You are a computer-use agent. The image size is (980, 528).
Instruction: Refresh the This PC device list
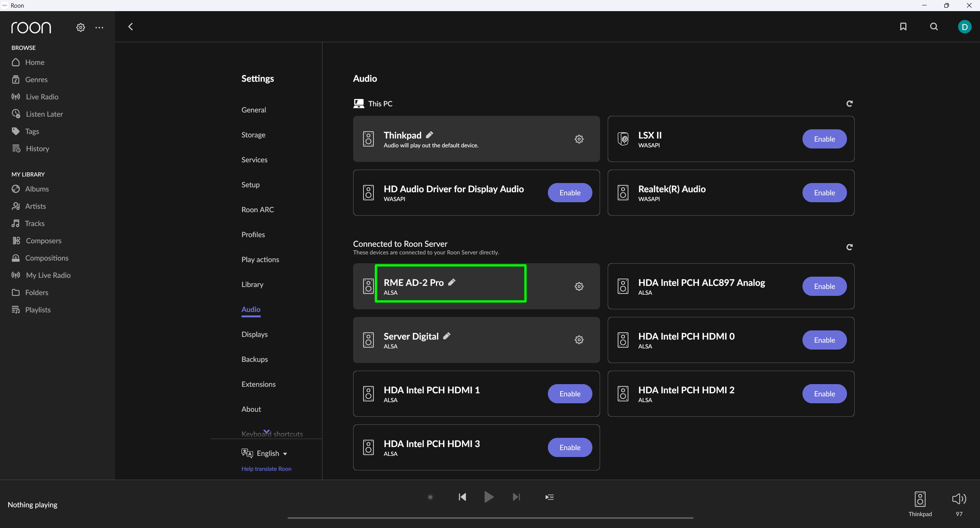pyautogui.click(x=849, y=104)
